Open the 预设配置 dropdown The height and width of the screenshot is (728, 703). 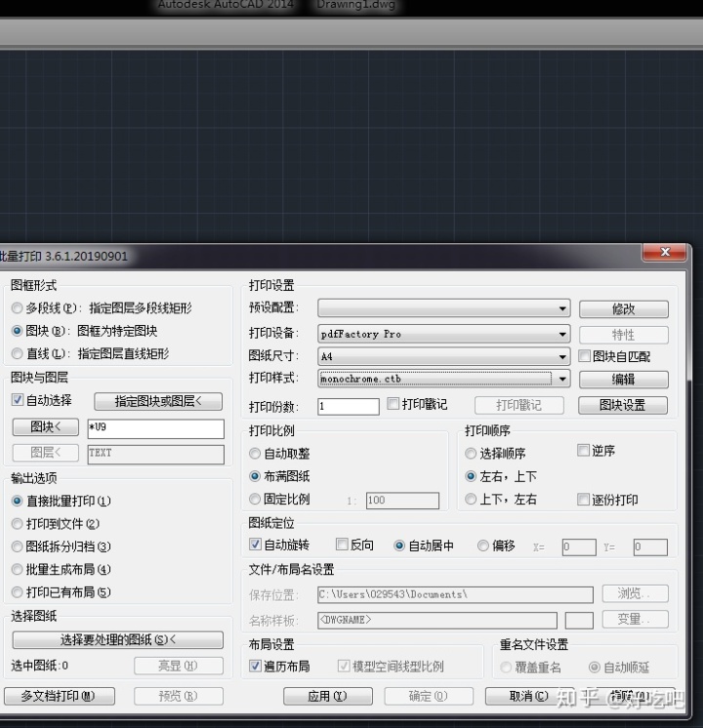pos(443,308)
